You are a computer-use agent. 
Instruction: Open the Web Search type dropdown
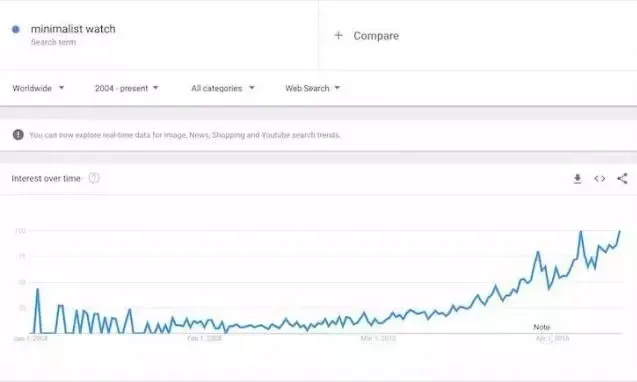312,88
